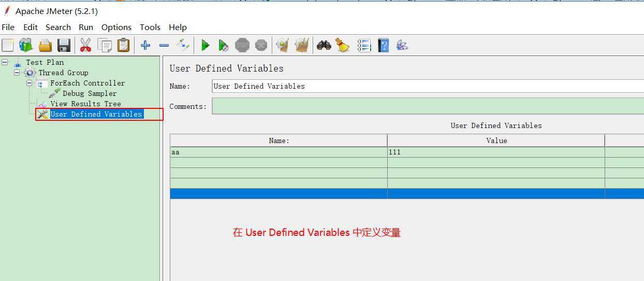The width and height of the screenshot is (644, 281).
Task: Click the '111' value cell
Action: (x=496, y=152)
